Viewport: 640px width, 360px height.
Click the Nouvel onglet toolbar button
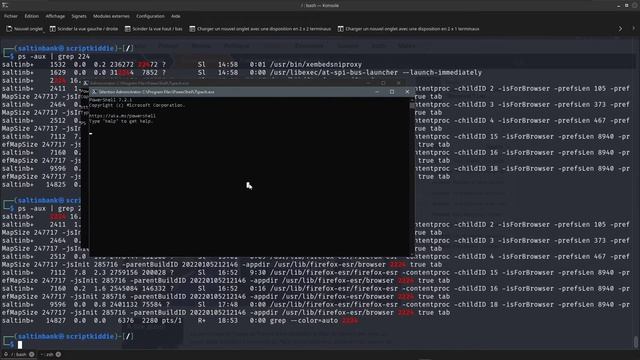24,29
